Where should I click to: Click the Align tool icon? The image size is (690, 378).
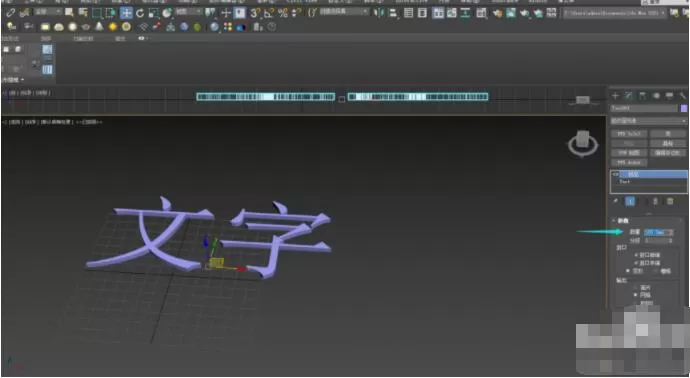click(x=393, y=13)
